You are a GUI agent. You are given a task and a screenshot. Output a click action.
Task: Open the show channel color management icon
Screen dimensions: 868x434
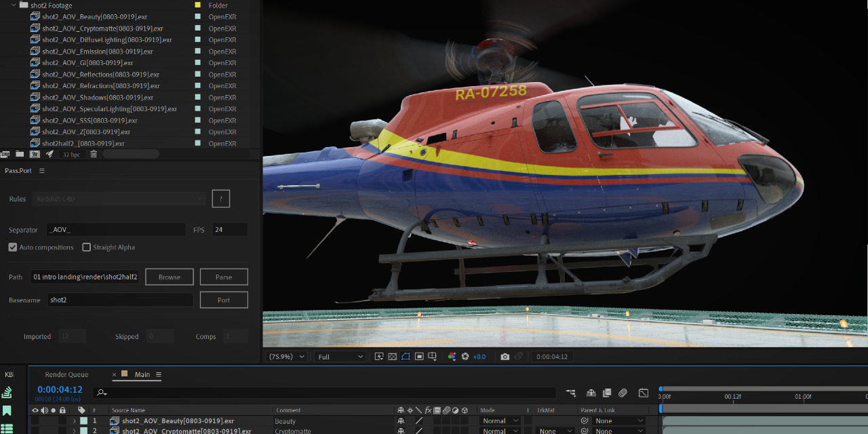pyautogui.click(x=452, y=357)
